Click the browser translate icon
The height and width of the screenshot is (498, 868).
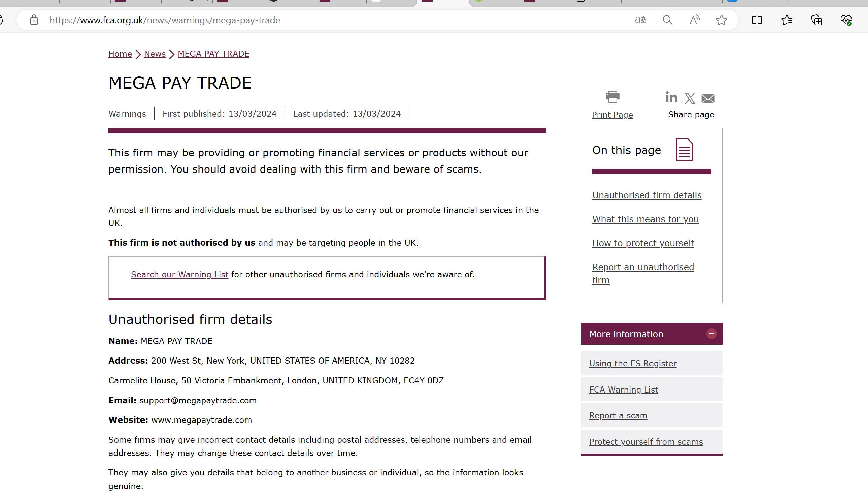[x=641, y=20]
